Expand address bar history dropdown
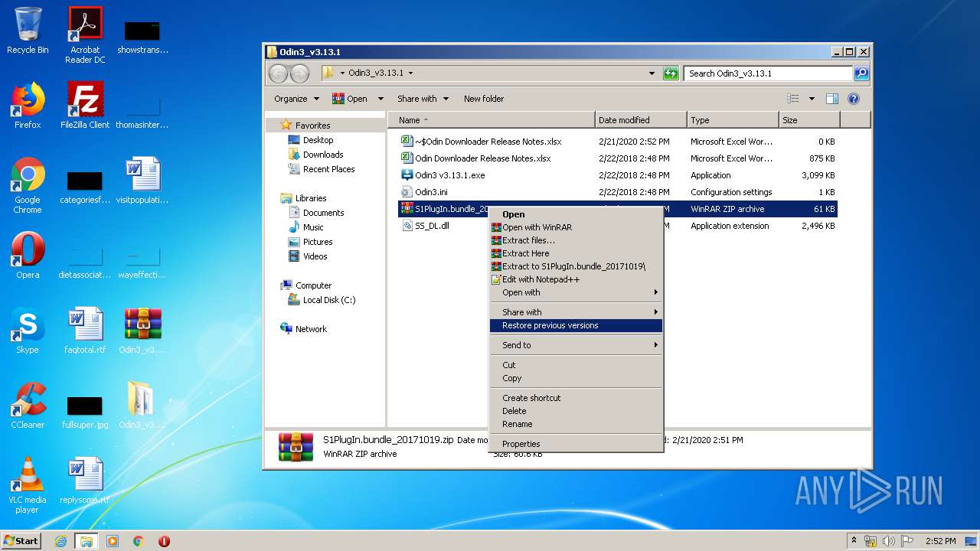Image resolution: width=980 pixels, height=551 pixels. pyautogui.click(x=652, y=73)
